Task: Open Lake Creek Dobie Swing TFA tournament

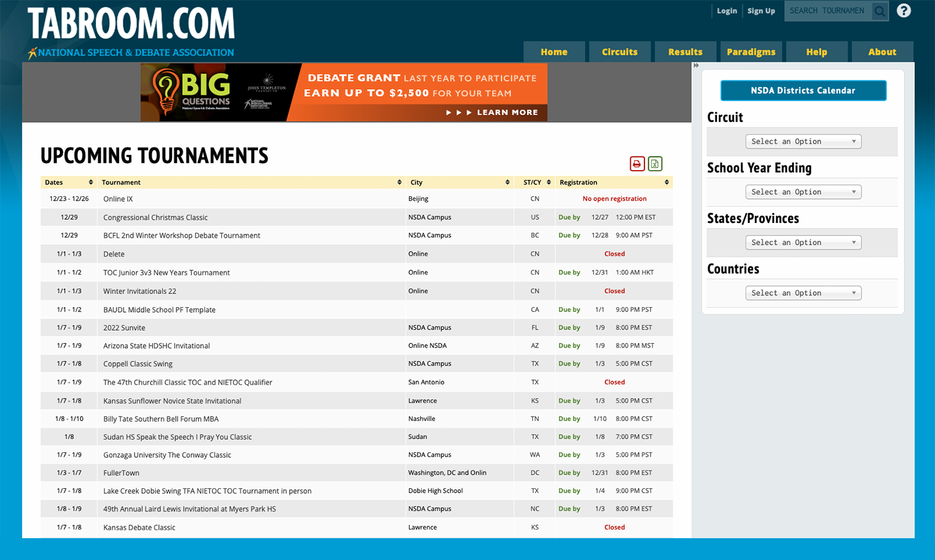Action: 207,491
